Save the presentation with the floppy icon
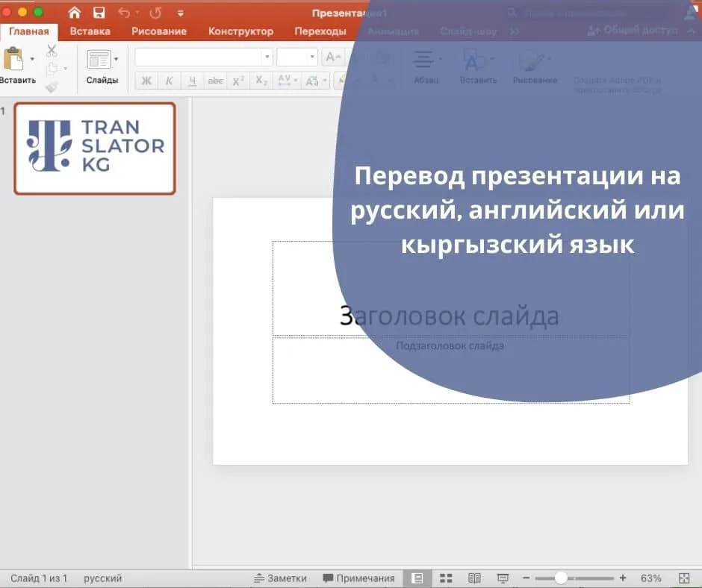The image size is (702, 588). pyautogui.click(x=99, y=13)
